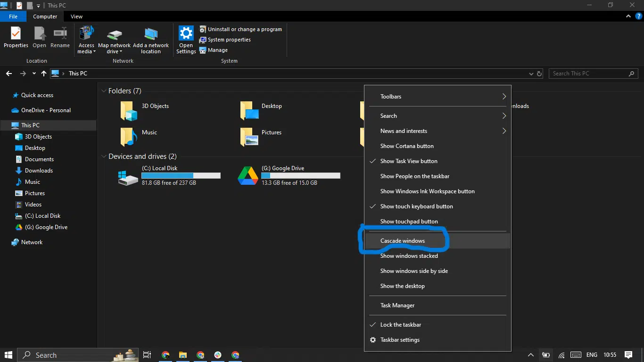Click the Help question mark icon
Viewport: 644px width, 362px height.
point(638,16)
